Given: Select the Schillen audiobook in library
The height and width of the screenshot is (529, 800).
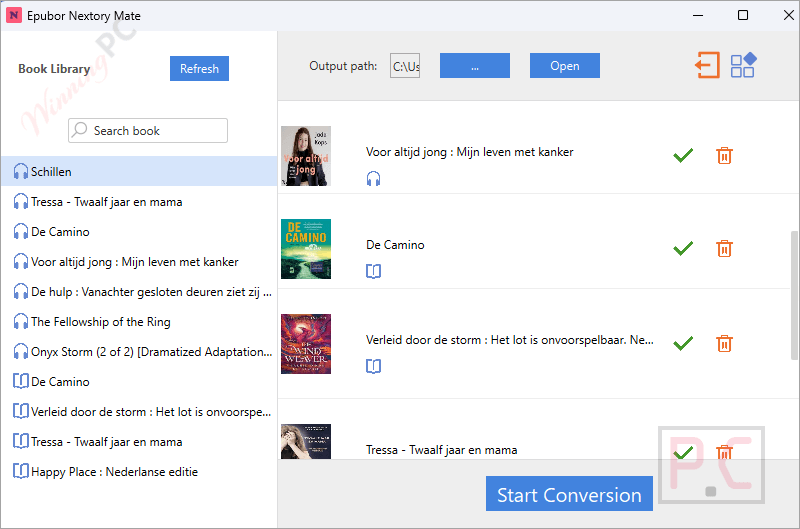Looking at the screenshot, I should (x=139, y=171).
